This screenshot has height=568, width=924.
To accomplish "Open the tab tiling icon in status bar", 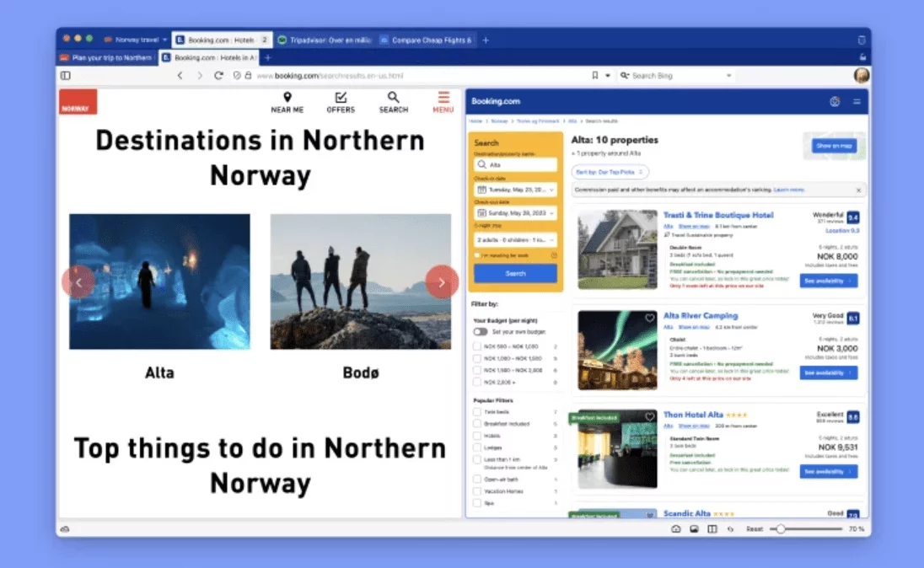I will (x=712, y=529).
